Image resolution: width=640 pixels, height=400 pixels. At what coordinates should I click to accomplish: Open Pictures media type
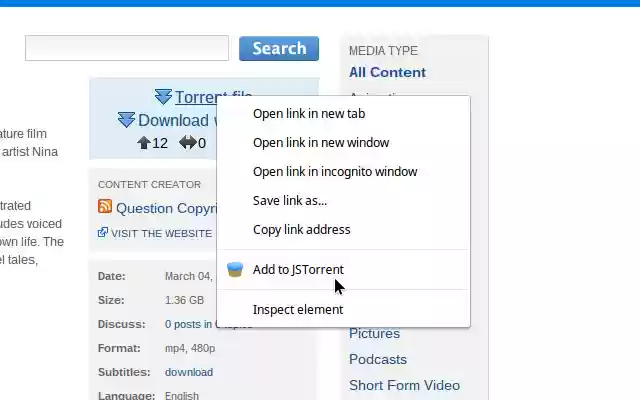374,333
